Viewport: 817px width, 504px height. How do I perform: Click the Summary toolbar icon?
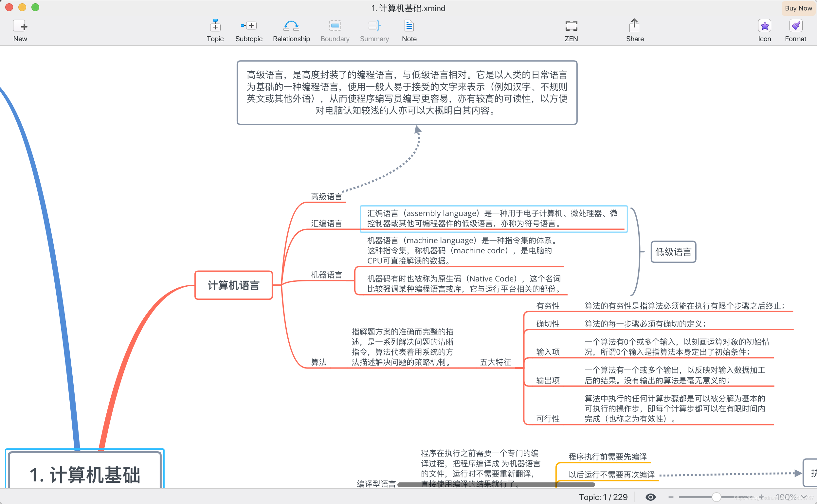click(374, 26)
